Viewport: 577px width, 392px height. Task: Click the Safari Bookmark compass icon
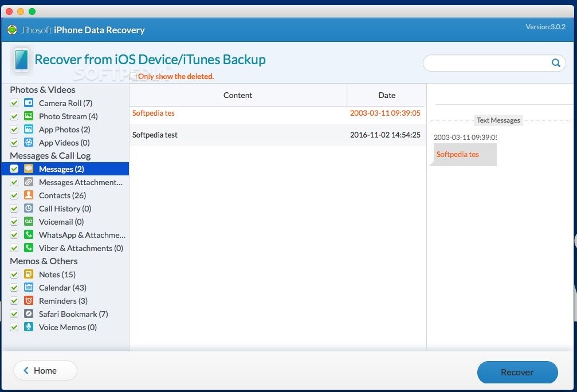29,313
